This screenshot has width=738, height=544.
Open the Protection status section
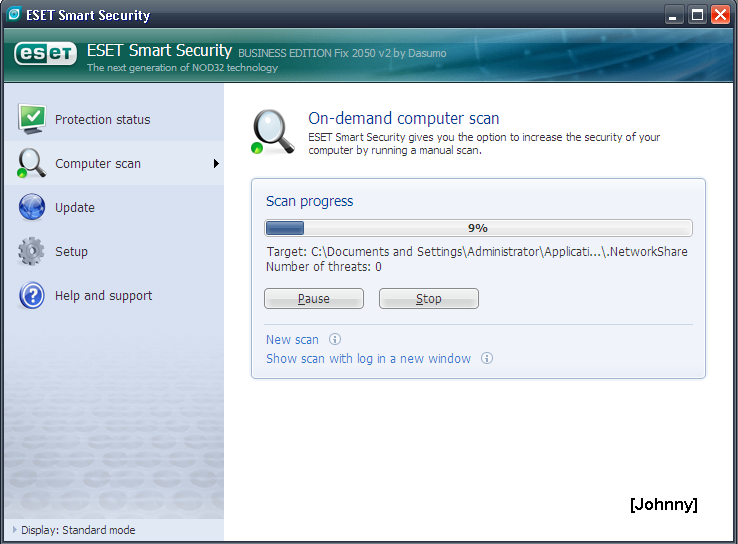tap(114, 120)
